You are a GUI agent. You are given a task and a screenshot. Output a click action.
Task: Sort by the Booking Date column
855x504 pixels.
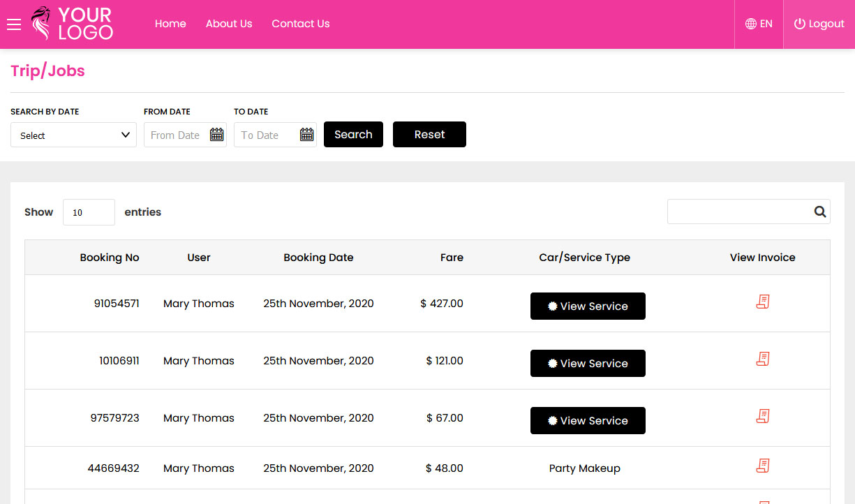(x=318, y=258)
